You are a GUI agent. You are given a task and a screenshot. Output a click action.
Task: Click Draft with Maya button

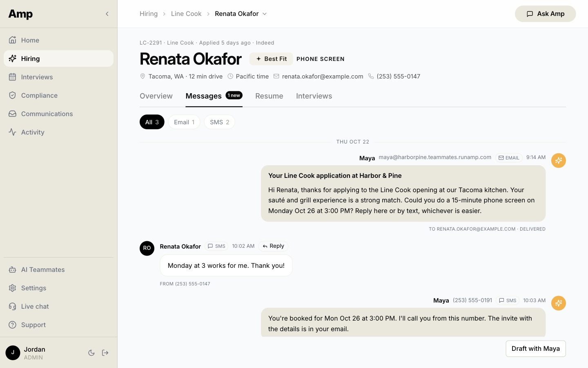(x=536, y=349)
